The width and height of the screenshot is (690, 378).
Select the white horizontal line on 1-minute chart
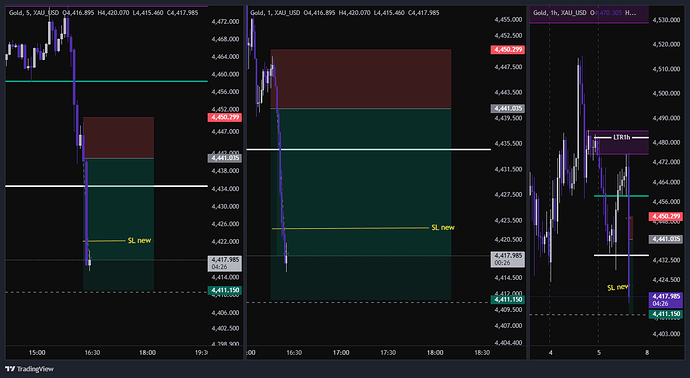[x=368, y=150]
